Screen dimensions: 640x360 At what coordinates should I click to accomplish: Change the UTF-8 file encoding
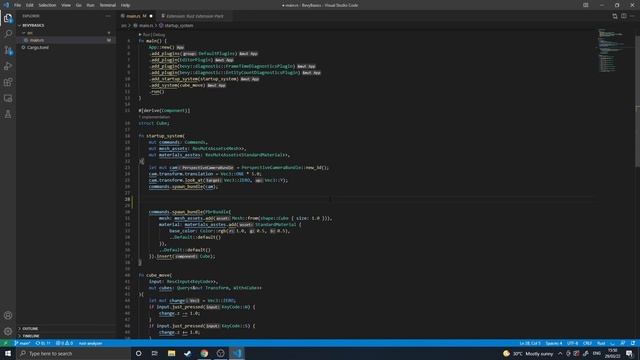(573, 343)
